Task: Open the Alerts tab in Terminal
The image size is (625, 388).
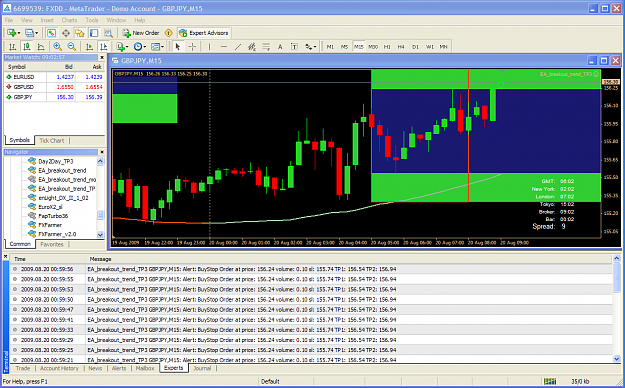Action: click(x=119, y=368)
